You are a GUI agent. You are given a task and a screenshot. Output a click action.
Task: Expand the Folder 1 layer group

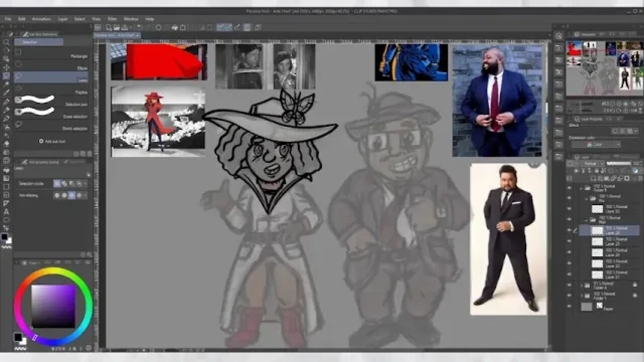coord(581,295)
